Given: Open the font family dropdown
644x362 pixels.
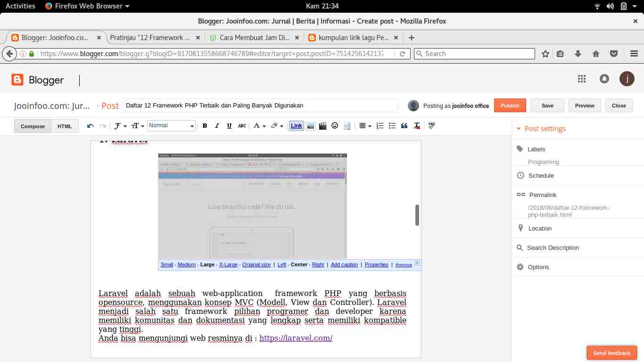Looking at the screenshot, I should (121, 126).
